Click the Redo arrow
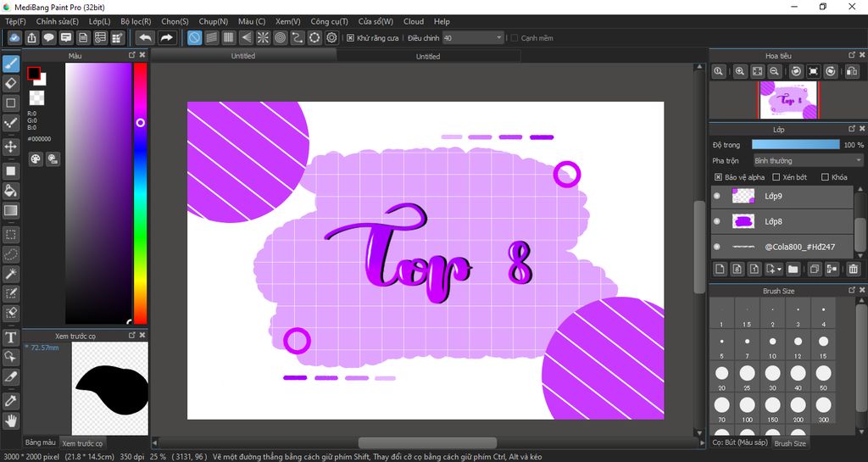868x462 pixels. click(x=166, y=37)
